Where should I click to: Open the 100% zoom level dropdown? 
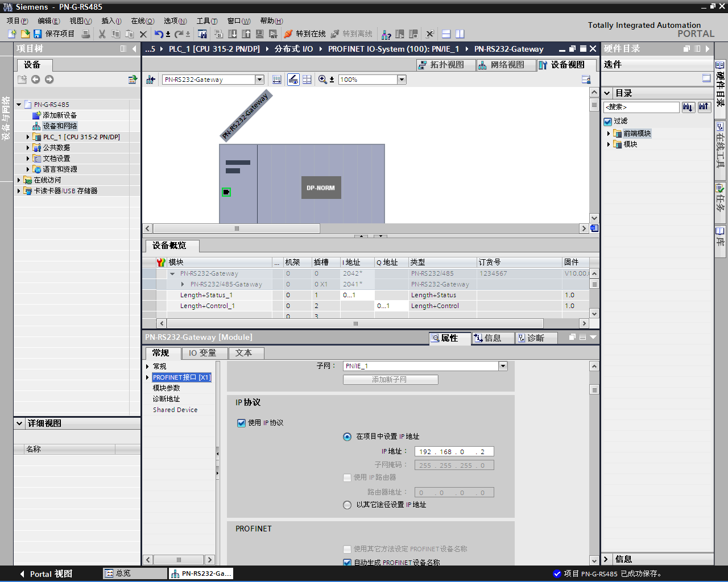[402, 80]
